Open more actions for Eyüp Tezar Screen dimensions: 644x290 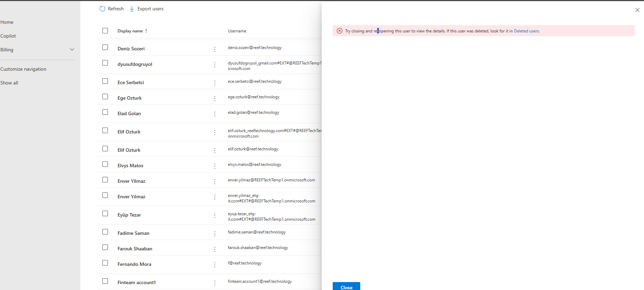coord(215,216)
